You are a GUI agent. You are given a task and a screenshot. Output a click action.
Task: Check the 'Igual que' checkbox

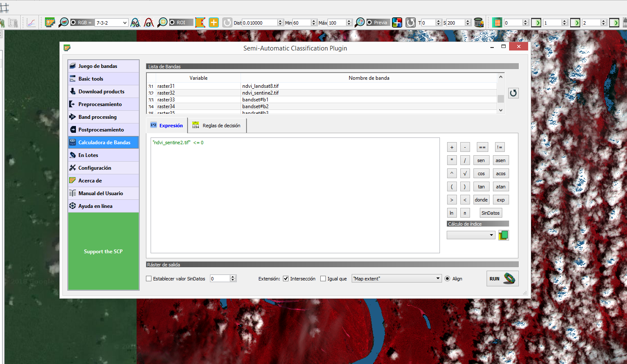coord(323,279)
